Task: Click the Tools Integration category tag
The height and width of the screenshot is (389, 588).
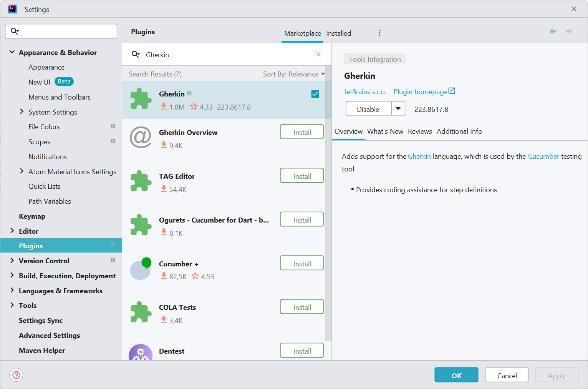Action: tap(374, 59)
